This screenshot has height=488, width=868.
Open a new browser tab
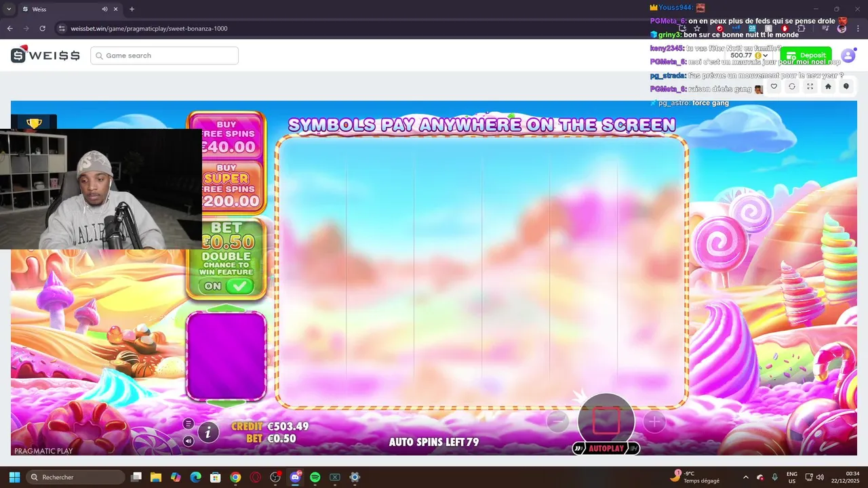point(132,9)
